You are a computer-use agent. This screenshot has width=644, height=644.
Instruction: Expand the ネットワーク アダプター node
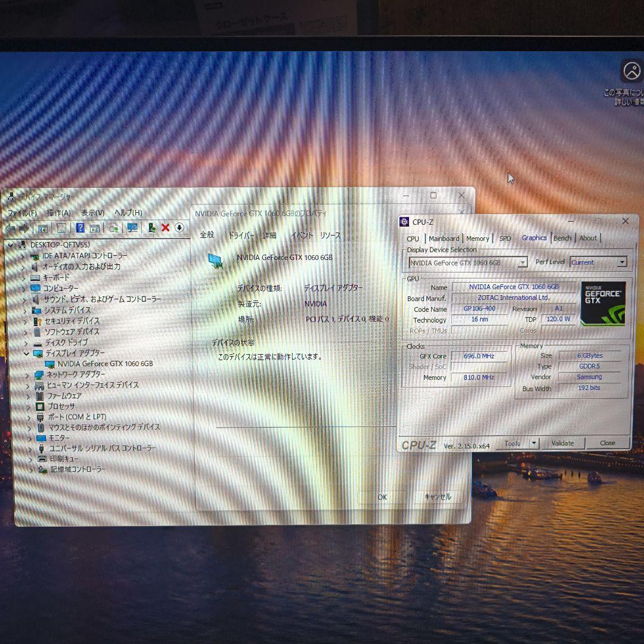click(27, 375)
